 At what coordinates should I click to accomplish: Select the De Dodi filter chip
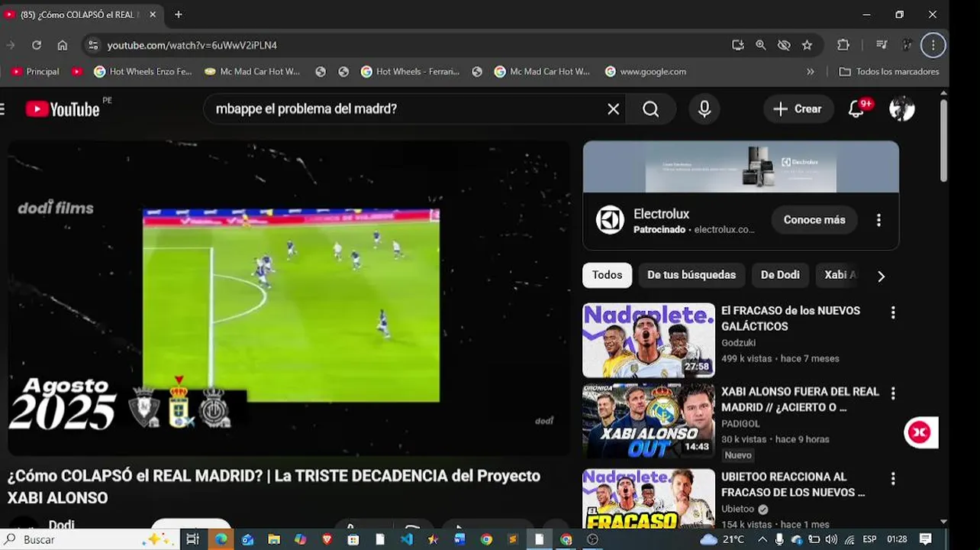[x=780, y=275]
